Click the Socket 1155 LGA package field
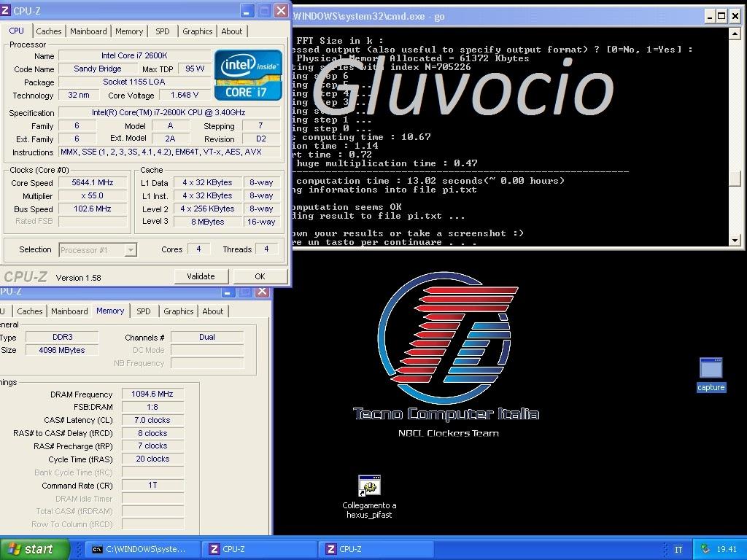 click(134, 82)
